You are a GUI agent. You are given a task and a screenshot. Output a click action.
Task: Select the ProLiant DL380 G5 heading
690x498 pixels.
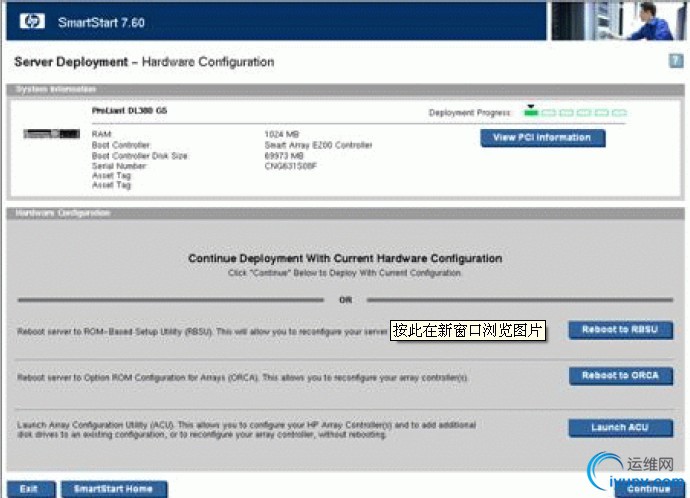coord(129,110)
